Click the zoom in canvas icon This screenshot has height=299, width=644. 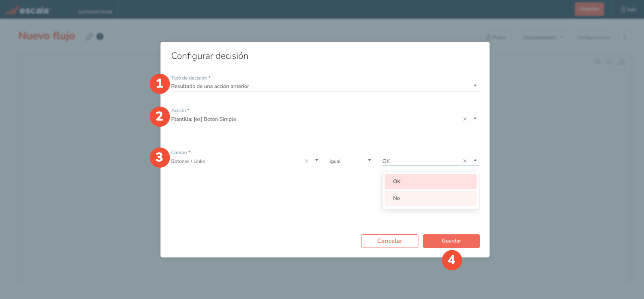[x=598, y=62]
